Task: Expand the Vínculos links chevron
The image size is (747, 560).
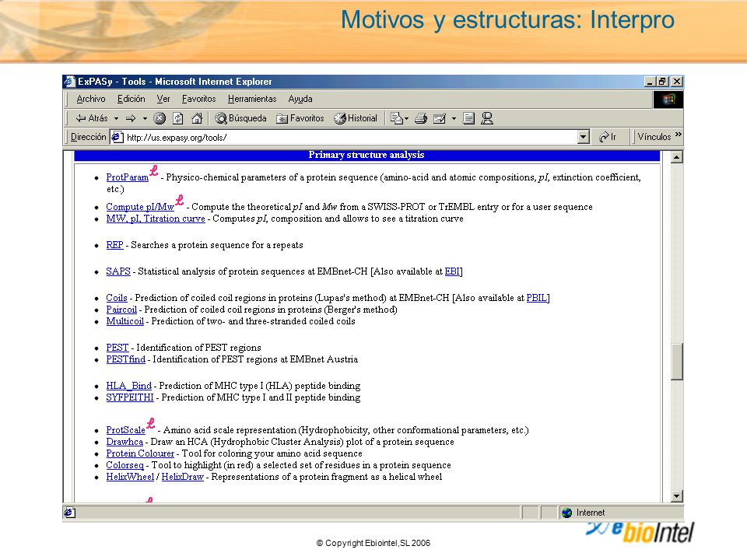Action: [679, 135]
